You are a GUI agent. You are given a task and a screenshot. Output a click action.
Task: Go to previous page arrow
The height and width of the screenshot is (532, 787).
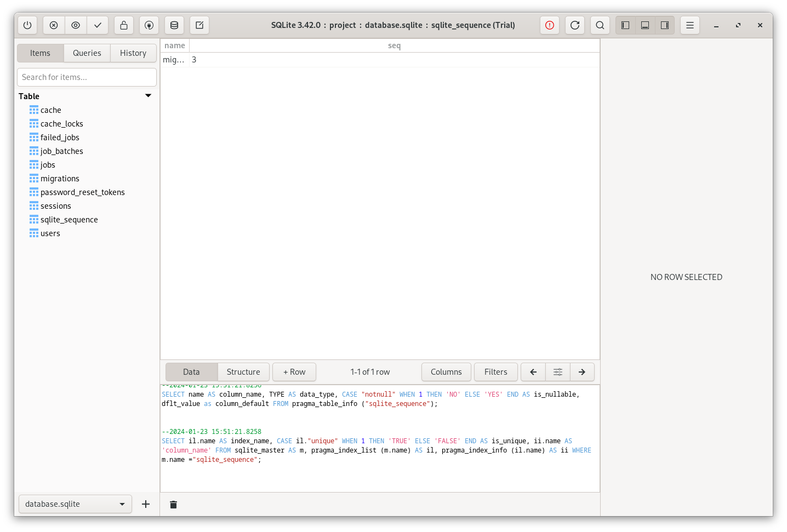click(x=533, y=372)
